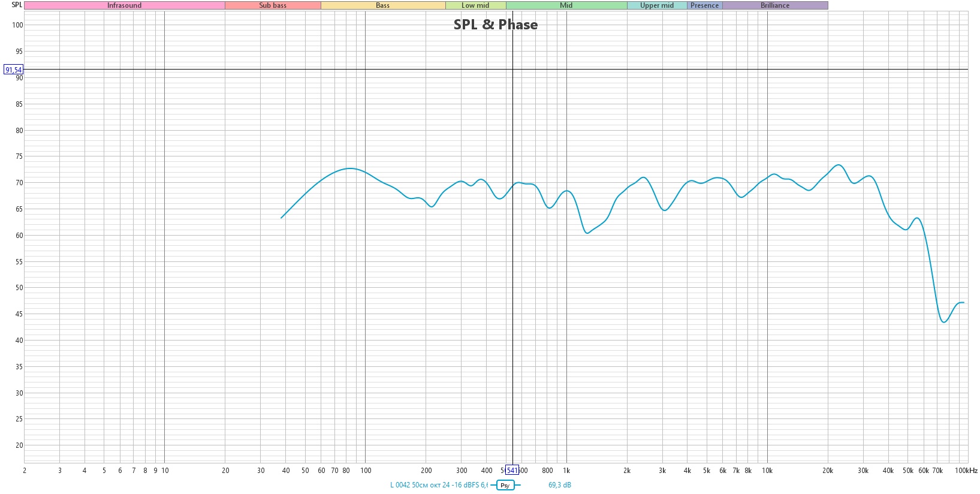The width and height of the screenshot is (980, 494).
Task: Click the Upper mid frequency band label
Action: click(x=657, y=5)
